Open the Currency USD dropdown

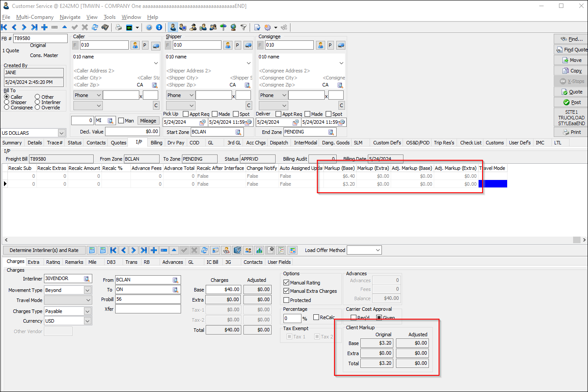pos(87,321)
